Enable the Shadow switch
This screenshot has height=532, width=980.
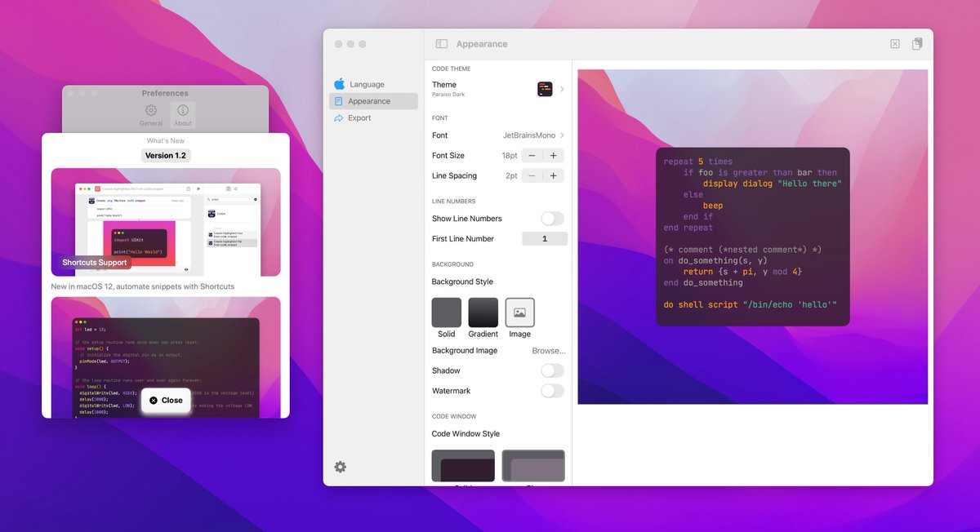(552, 370)
